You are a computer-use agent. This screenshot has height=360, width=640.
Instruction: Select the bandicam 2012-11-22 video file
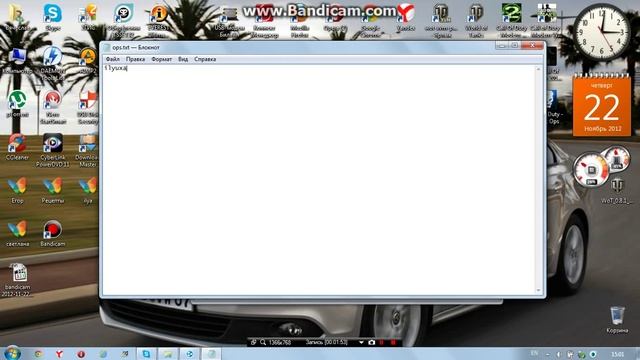click(x=18, y=280)
